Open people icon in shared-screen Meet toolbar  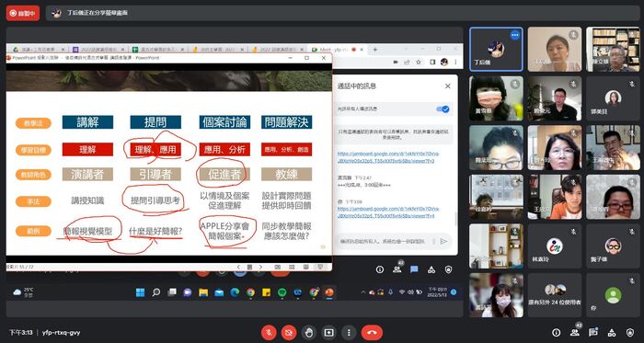(397, 269)
